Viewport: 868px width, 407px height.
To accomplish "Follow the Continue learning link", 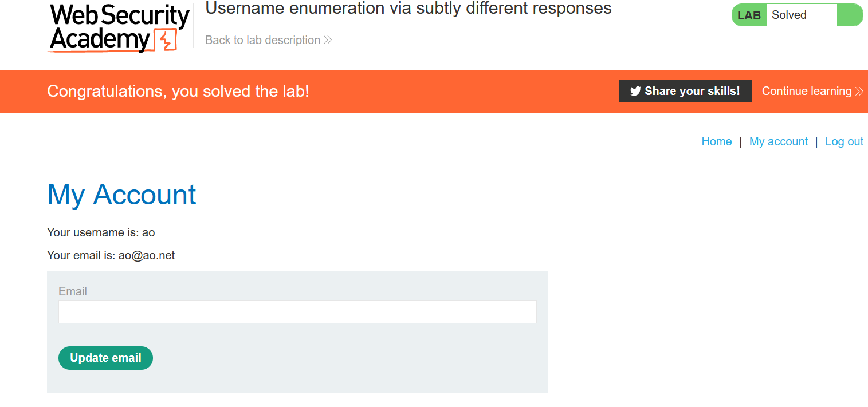I will tap(806, 91).
